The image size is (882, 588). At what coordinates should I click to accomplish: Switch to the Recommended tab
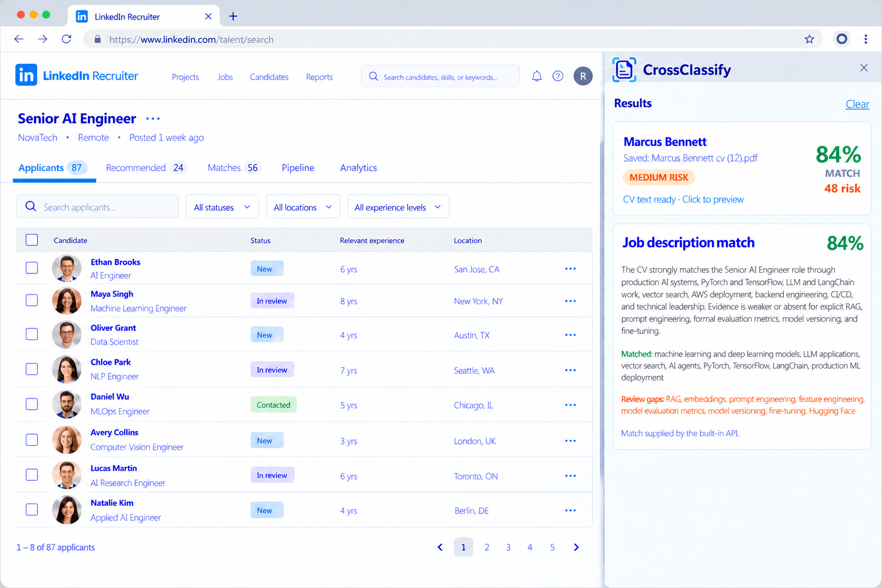coord(146,168)
